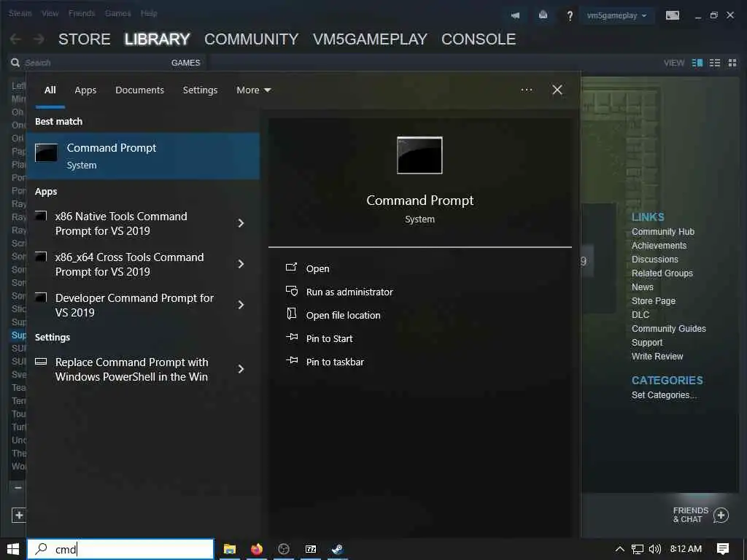Click Friends & Chat plus icon
This screenshot has width=747, height=560.
(721, 515)
